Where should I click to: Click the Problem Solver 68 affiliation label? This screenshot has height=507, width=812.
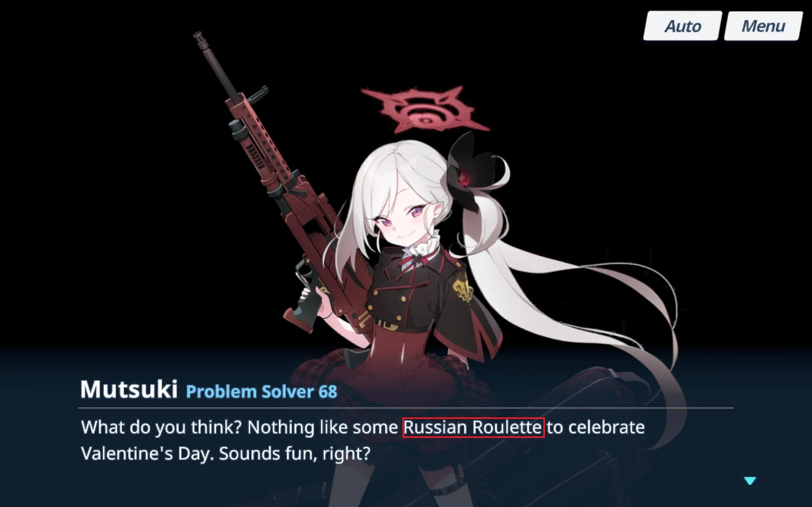pyautogui.click(x=261, y=391)
